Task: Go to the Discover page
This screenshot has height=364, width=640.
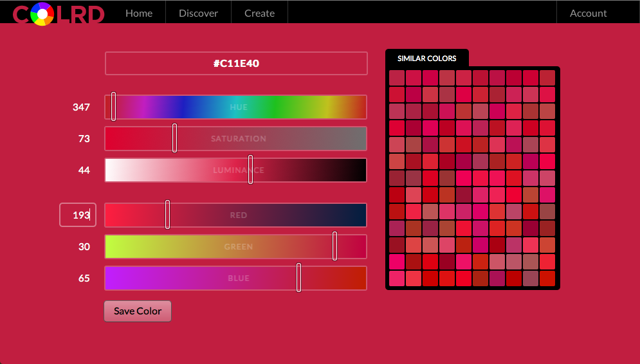Action: [198, 13]
